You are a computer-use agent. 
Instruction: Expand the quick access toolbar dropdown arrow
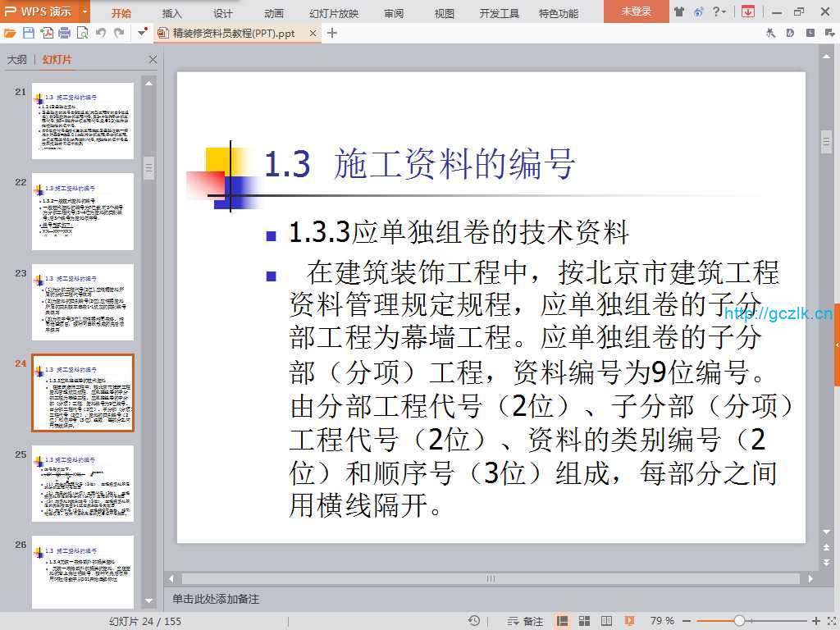click(x=142, y=33)
